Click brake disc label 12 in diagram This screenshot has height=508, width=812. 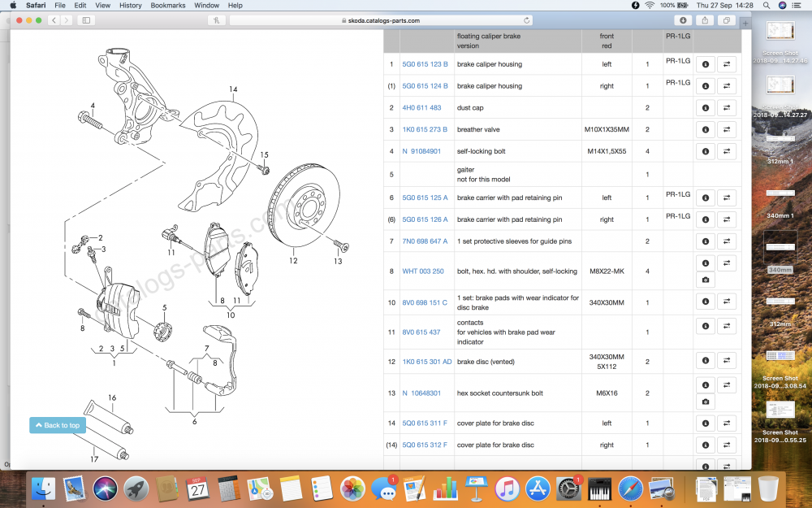pos(294,261)
